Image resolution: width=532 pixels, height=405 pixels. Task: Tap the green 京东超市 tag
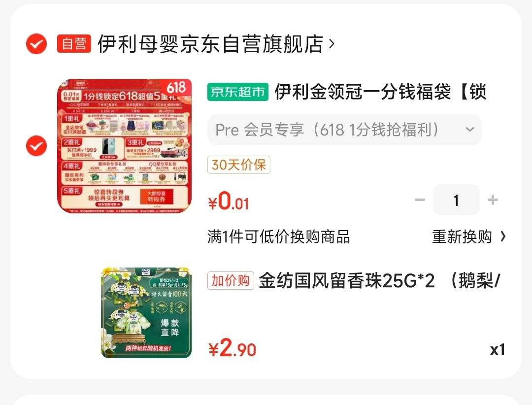[x=238, y=92]
